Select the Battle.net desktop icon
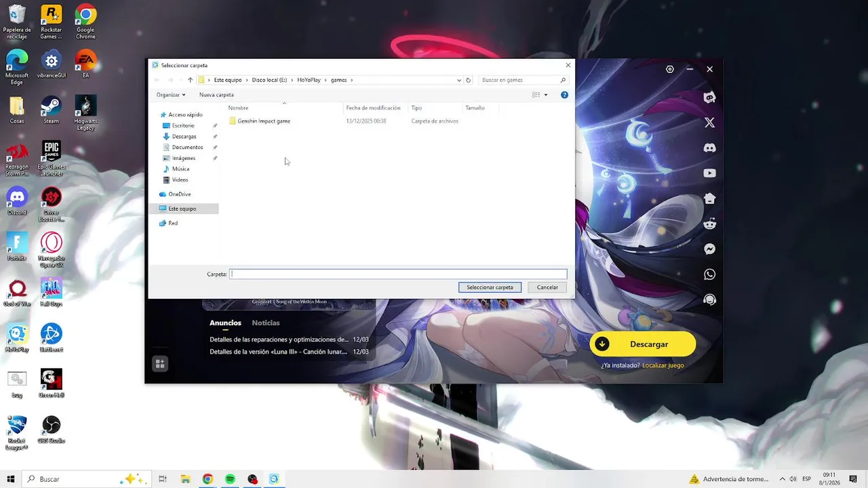The height and width of the screenshot is (488, 868). coord(52,338)
